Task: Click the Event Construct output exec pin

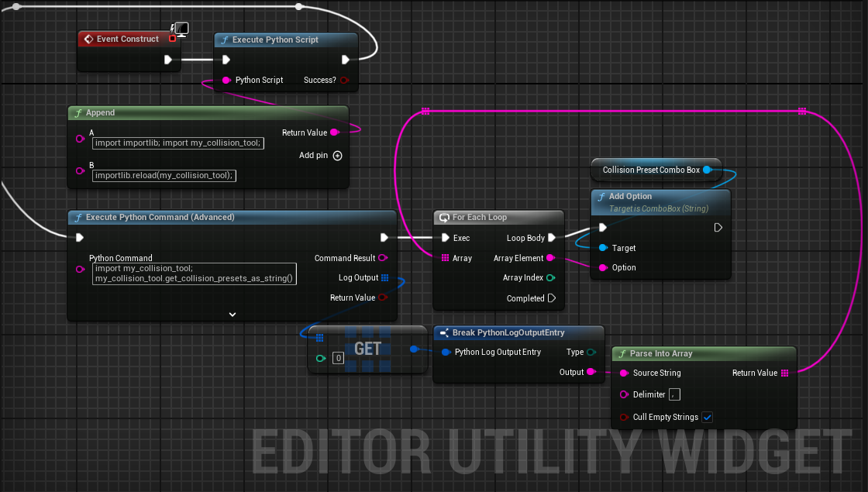Action: (x=168, y=60)
